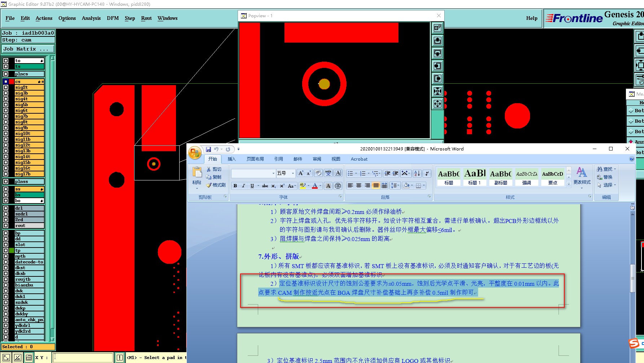Click the Office button in Word
The height and width of the screenshot is (363, 644).
tap(195, 153)
